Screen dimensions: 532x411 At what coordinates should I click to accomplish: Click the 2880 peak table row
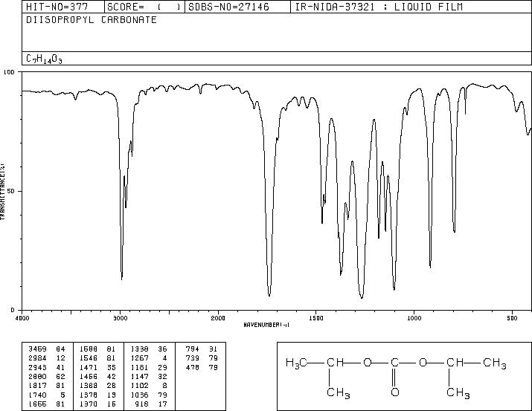pyautogui.click(x=46, y=376)
